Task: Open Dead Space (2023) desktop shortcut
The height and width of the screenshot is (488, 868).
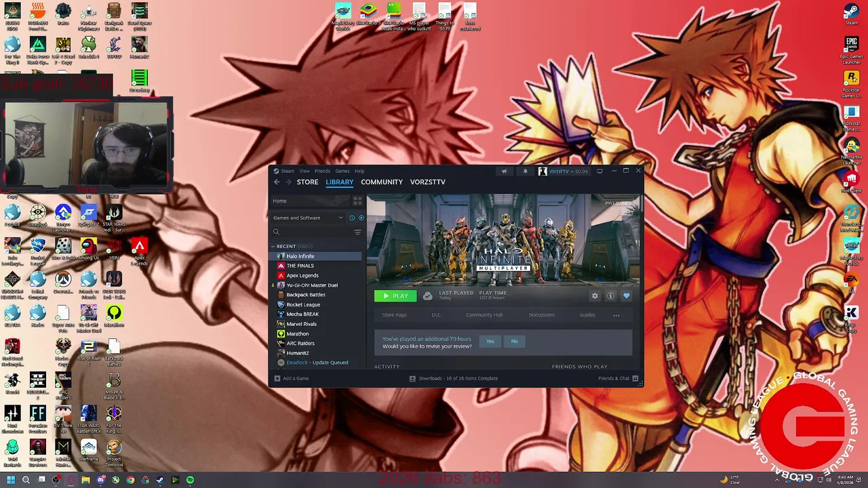Action: click(139, 16)
